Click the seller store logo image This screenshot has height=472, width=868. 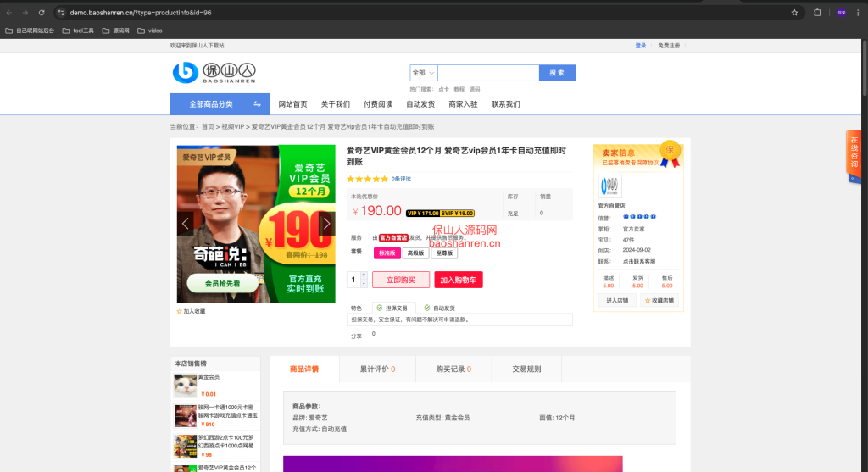point(609,186)
